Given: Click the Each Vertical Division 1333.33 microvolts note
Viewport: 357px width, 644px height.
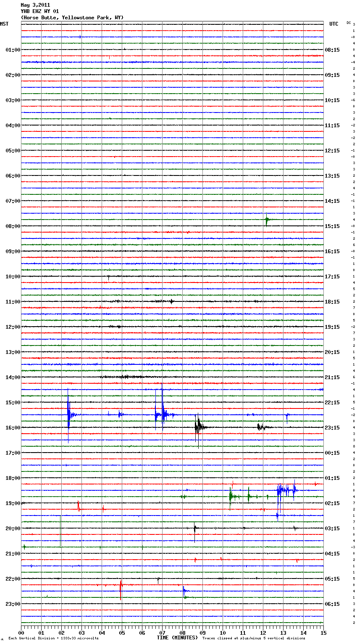Looking at the screenshot, I should [x=54, y=639].
